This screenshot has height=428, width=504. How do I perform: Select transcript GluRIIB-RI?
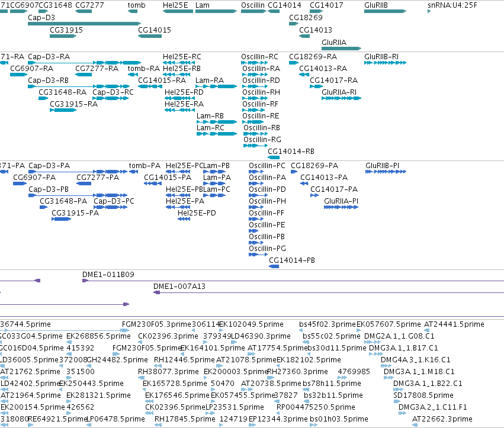click(385, 63)
